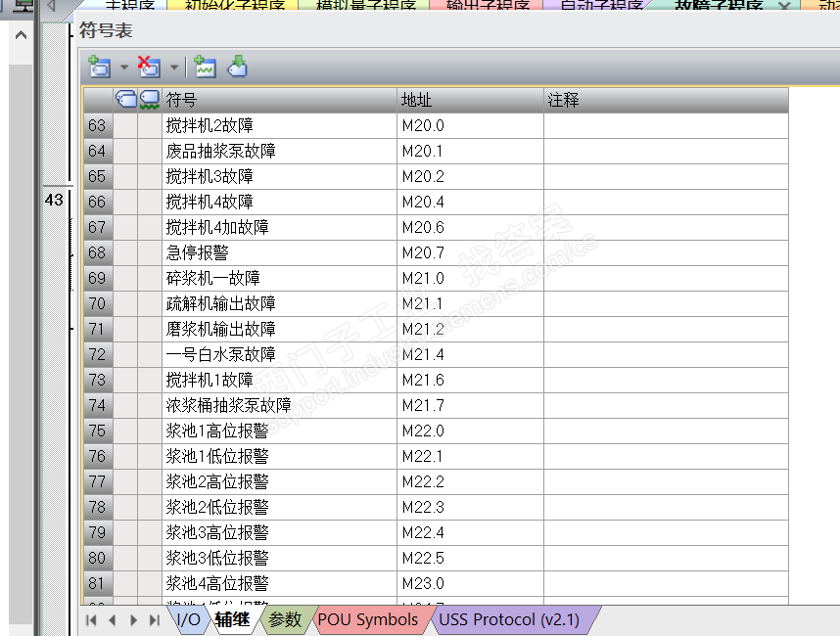
Task: Select symbol cell 碎浆机一故障
Action: coord(280,278)
